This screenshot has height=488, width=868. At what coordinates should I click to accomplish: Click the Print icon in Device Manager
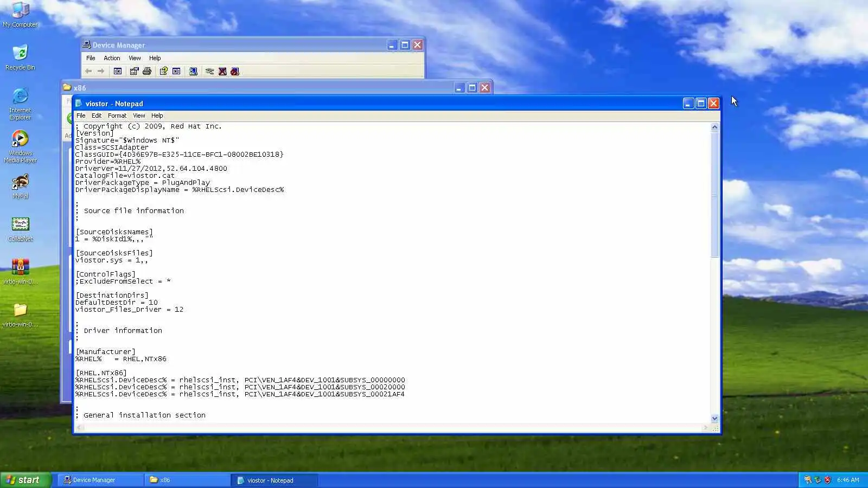(147, 71)
